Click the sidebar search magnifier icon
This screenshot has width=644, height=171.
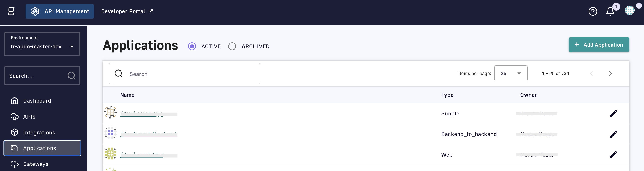click(72, 76)
